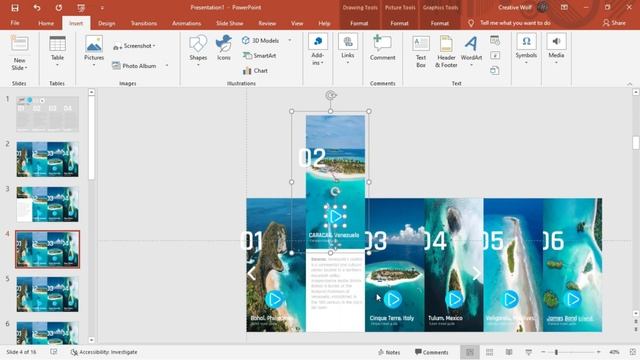This screenshot has height=360, width=640.
Task: Click the Save icon in title bar
Action: coord(15,8)
